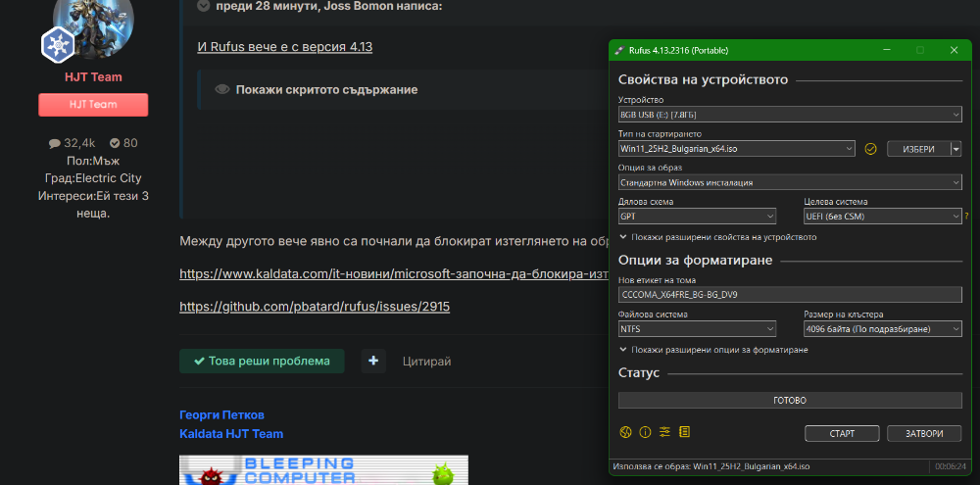Click the quoted text about Rufus 4.13
The height and width of the screenshot is (485, 980).
(285, 47)
